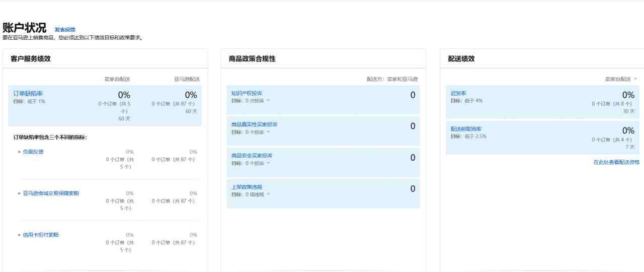Click the 发表反馈 link
644x272 pixels.
pyautogui.click(x=65, y=30)
